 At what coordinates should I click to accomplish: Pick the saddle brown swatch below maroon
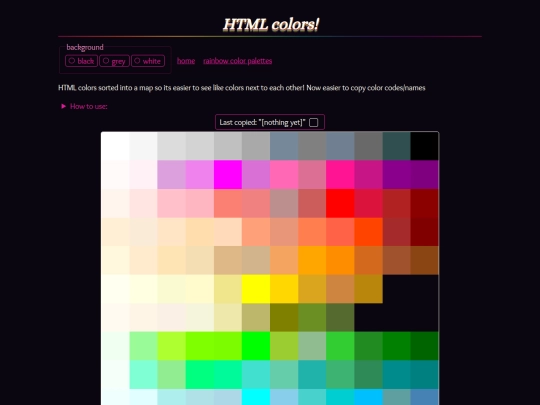(x=424, y=260)
